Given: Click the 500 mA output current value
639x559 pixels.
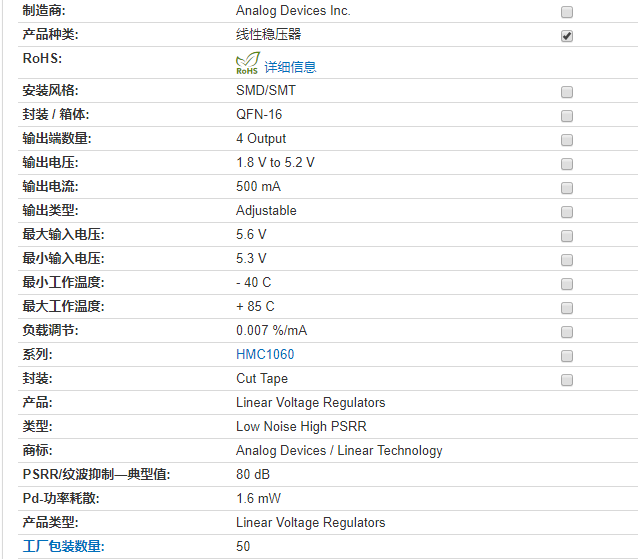Looking at the screenshot, I should pos(258,187).
